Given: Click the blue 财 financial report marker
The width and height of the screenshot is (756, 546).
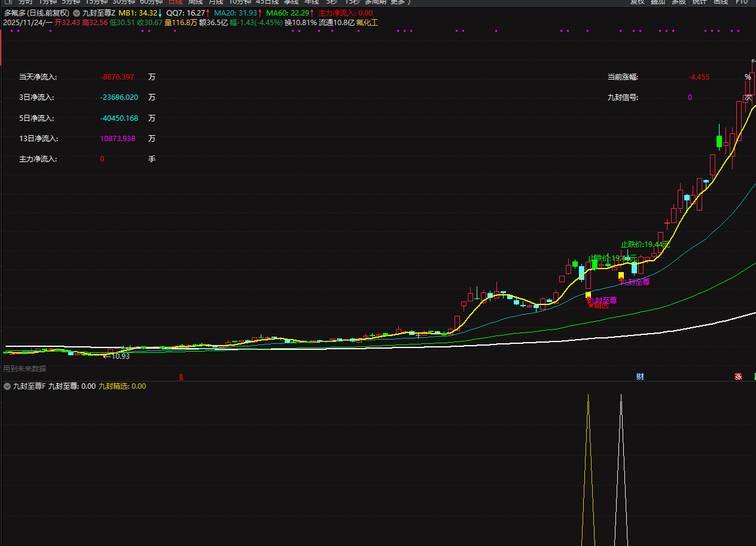Looking at the screenshot, I should tap(640, 377).
